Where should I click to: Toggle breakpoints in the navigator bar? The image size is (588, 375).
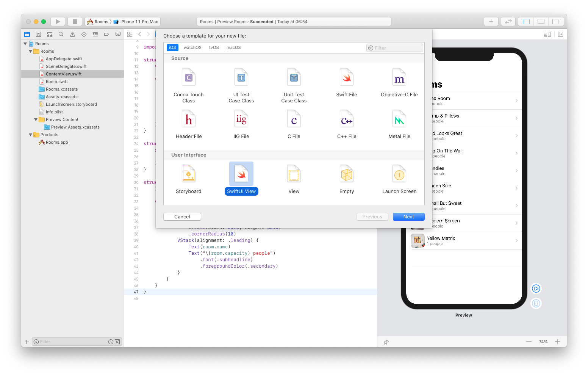pyautogui.click(x=106, y=34)
